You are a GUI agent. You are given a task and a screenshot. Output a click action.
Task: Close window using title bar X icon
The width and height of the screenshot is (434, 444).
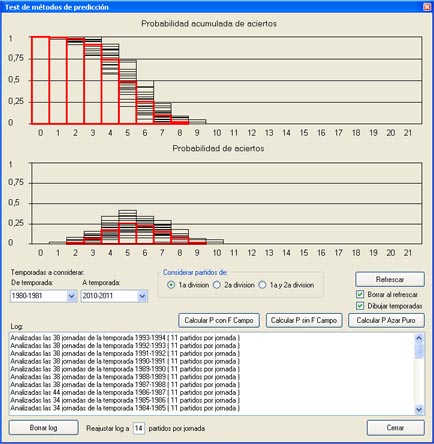pyautogui.click(x=427, y=7)
